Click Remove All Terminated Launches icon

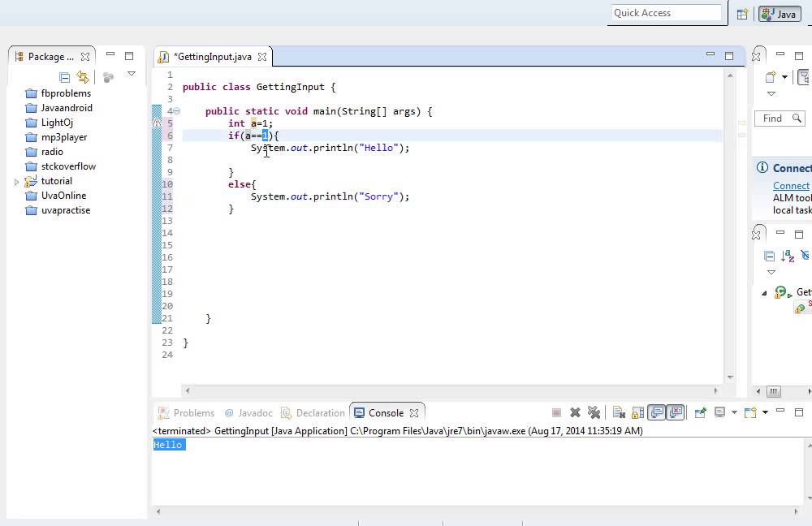pyautogui.click(x=594, y=412)
